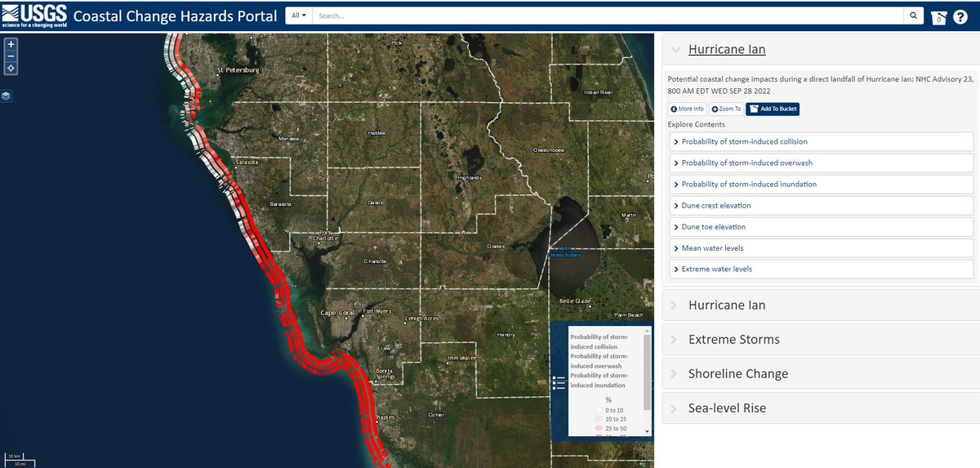Collapse the expanded Hurricane Ian section chevron
This screenshot has height=468, width=980.
coord(675,50)
